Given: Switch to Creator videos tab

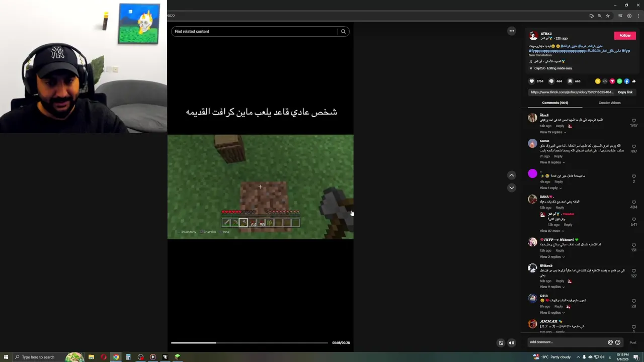Looking at the screenshot, I should (x=609, y=103).
